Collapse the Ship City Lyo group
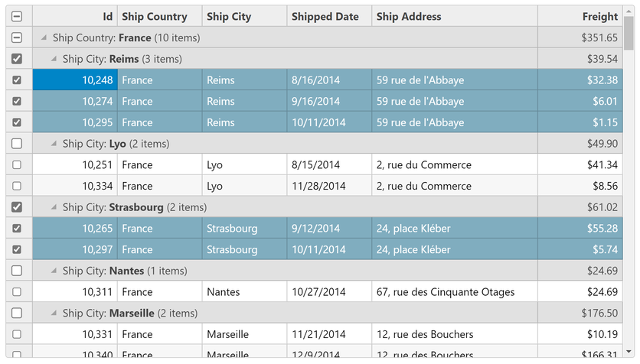The height and width of the screenshot is (364, 640). coord(54,144)
